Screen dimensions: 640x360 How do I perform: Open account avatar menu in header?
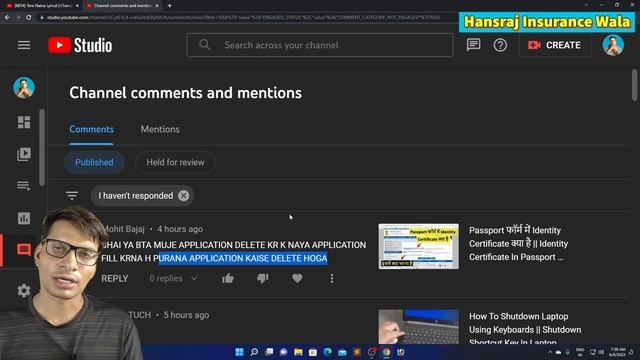[613, 45]
